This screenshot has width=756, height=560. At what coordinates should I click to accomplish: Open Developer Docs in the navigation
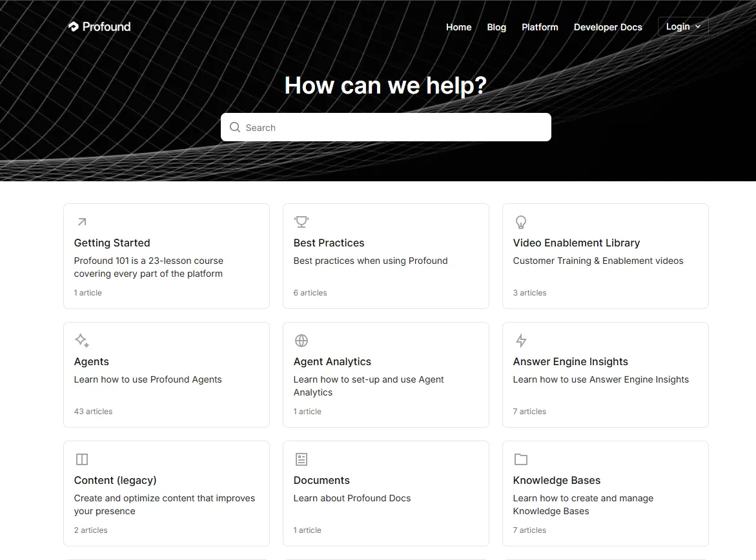pyautogui.click(x=608, y=27)
